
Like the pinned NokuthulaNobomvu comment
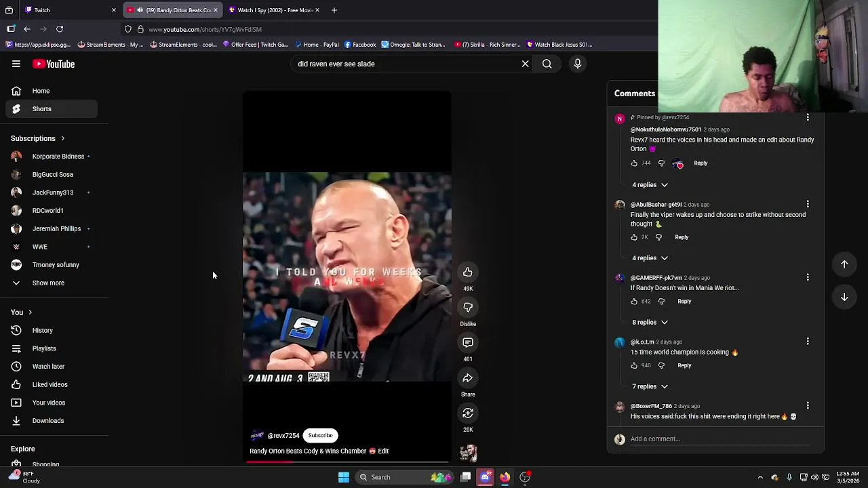click(x=634, y=163)
